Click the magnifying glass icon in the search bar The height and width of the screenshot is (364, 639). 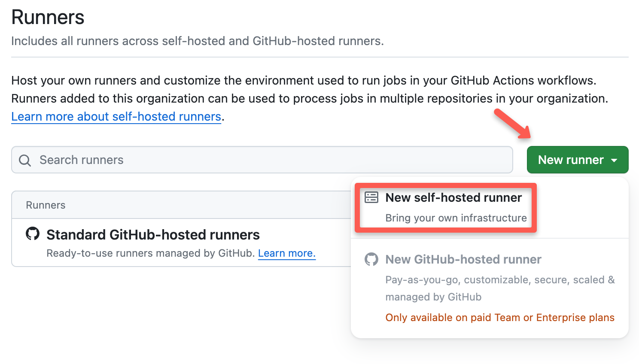pyautogui.click(x=24, y=160)
